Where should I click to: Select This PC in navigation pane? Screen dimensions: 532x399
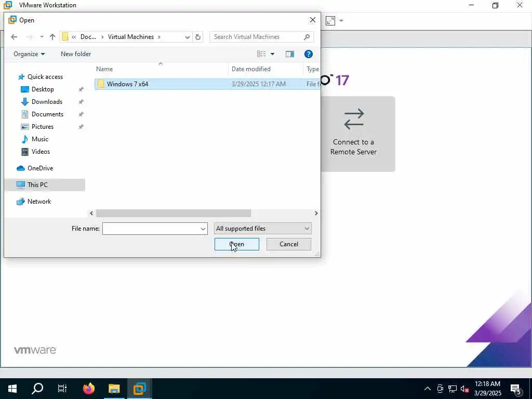coord(45,185)
